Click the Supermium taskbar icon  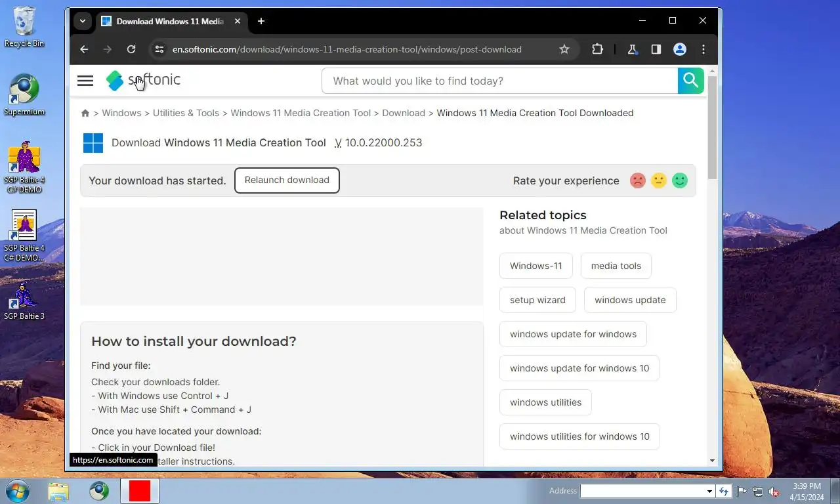pyautogui.click(x=99, y=491)
